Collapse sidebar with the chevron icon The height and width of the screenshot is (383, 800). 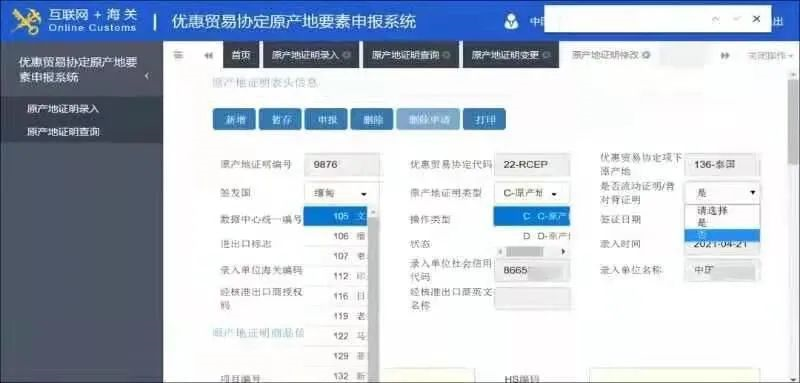click(146, 76)
